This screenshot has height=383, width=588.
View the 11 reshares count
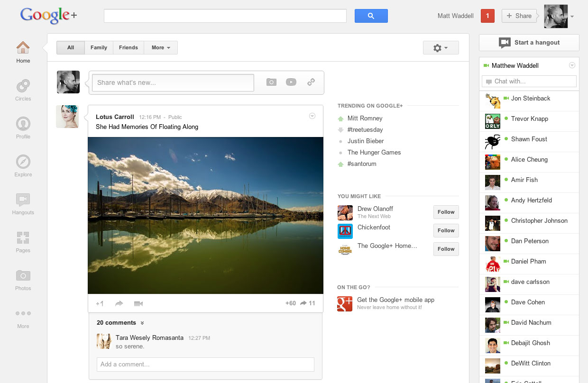pos(308,303)
